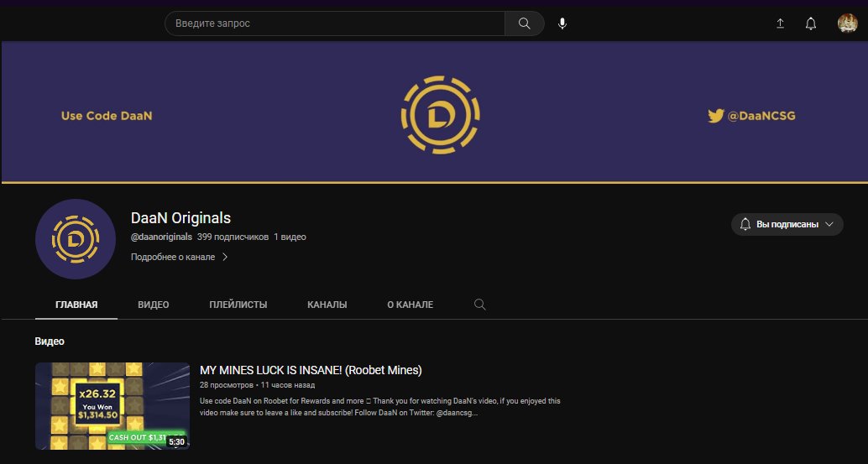This screenshot has height=464, width=868.
Task: Open the КАНАЛЫ tab
Action: [x=327, y=305]
